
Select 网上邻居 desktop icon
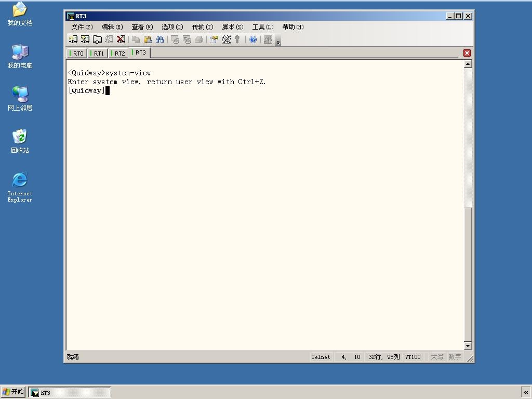[x=20, y=99]
